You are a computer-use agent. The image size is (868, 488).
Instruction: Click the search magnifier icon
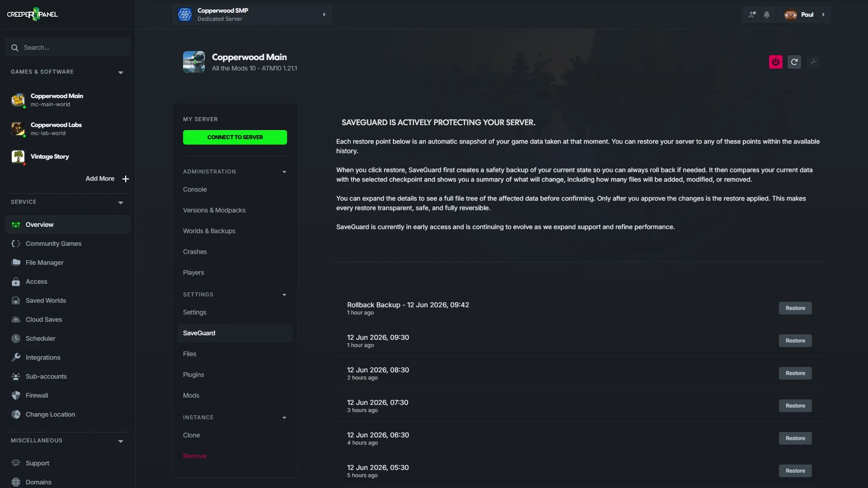(15, 47)
